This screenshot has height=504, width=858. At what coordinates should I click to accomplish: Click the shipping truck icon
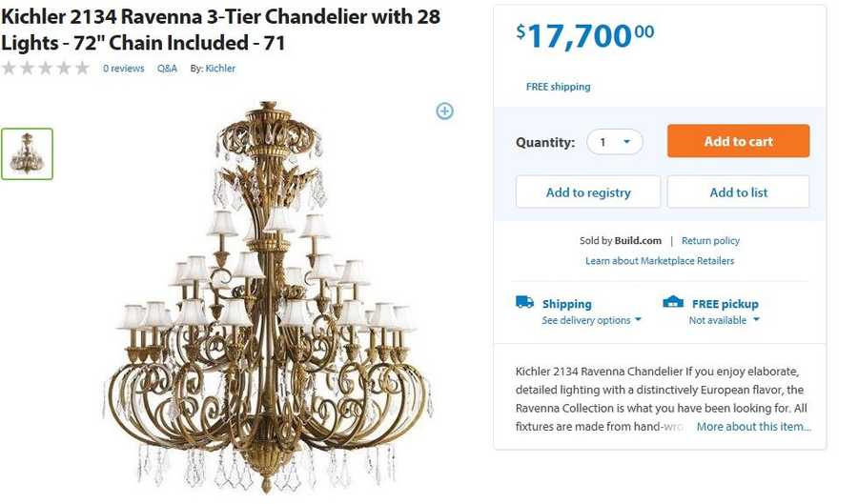(x=524, y=302)
